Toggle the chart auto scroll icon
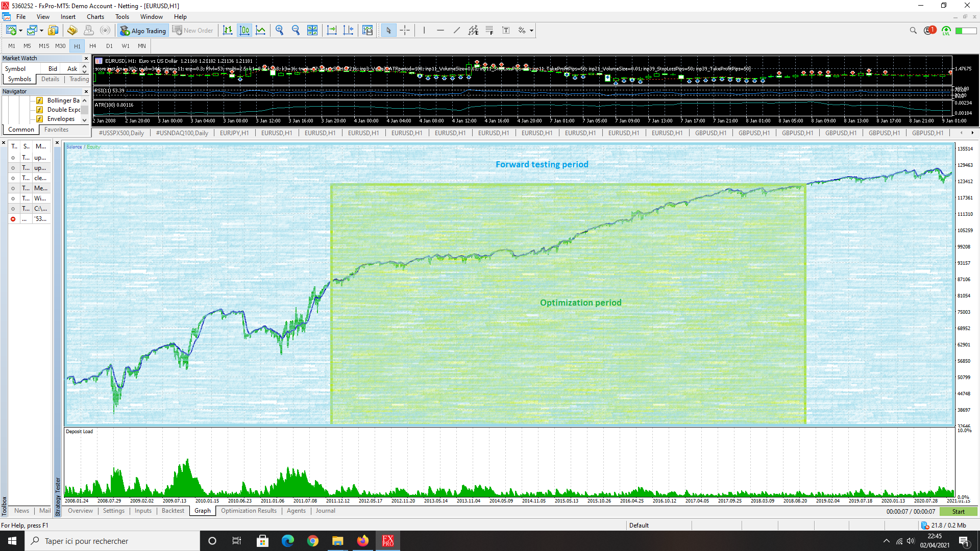Viewport: 980px width, 551px height. click(x=332, y=31)
